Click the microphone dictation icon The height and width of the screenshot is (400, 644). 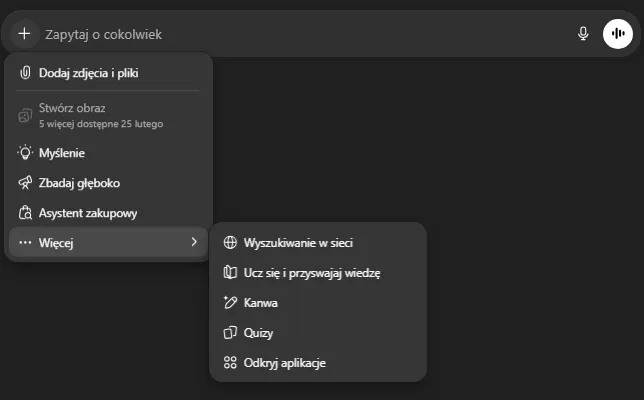point(583,34)
